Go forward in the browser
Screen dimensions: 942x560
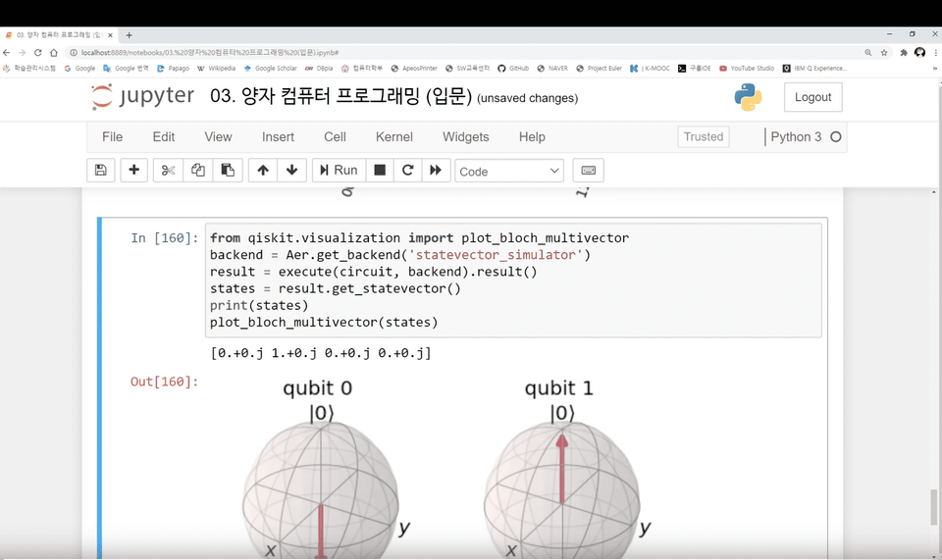click(x=23, y=53)
